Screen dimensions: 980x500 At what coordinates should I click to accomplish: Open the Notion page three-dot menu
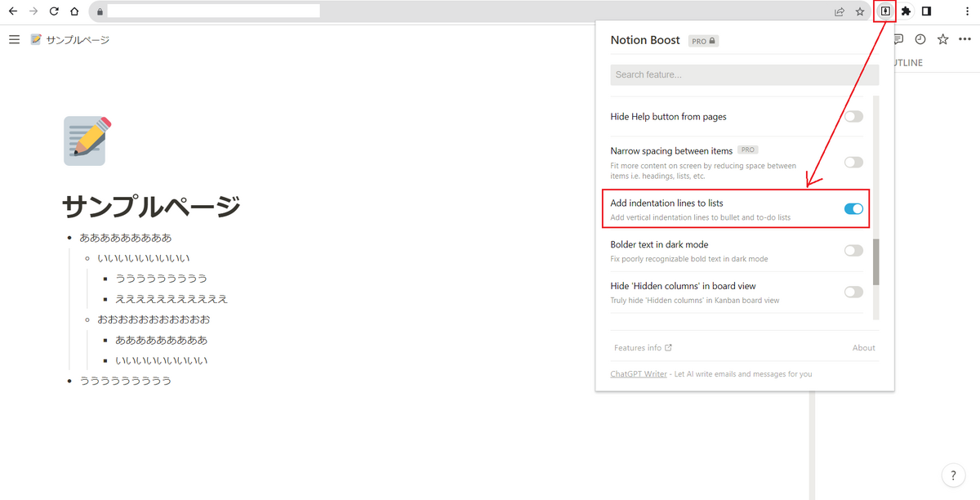[964, 39]
